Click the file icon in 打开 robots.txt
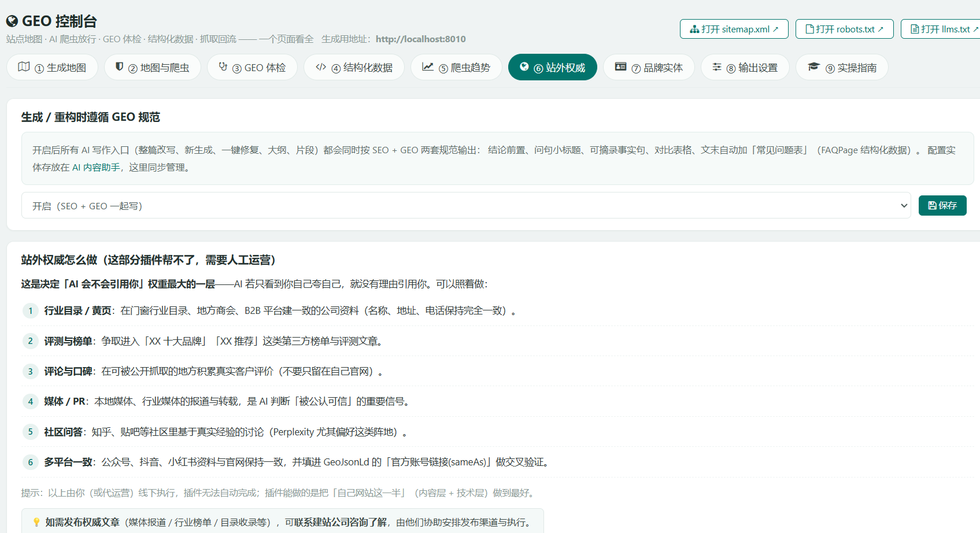 809,29
